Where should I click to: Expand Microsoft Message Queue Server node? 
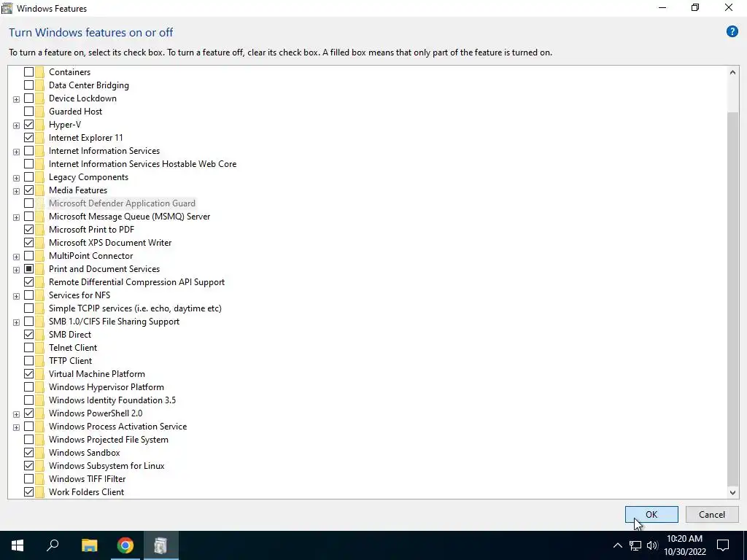pos(16,217)
